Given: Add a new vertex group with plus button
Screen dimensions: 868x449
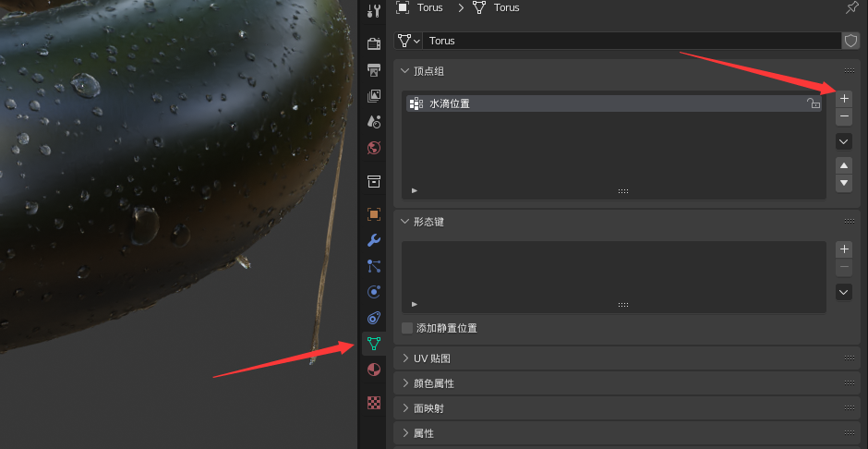Looking at the screenshot, I should 843,98.
